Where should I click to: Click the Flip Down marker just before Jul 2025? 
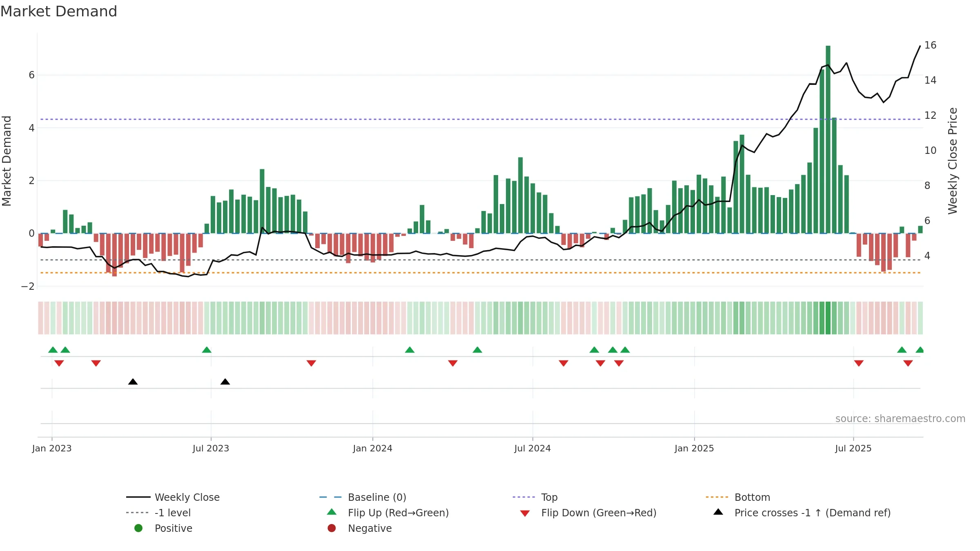point(859,363)
